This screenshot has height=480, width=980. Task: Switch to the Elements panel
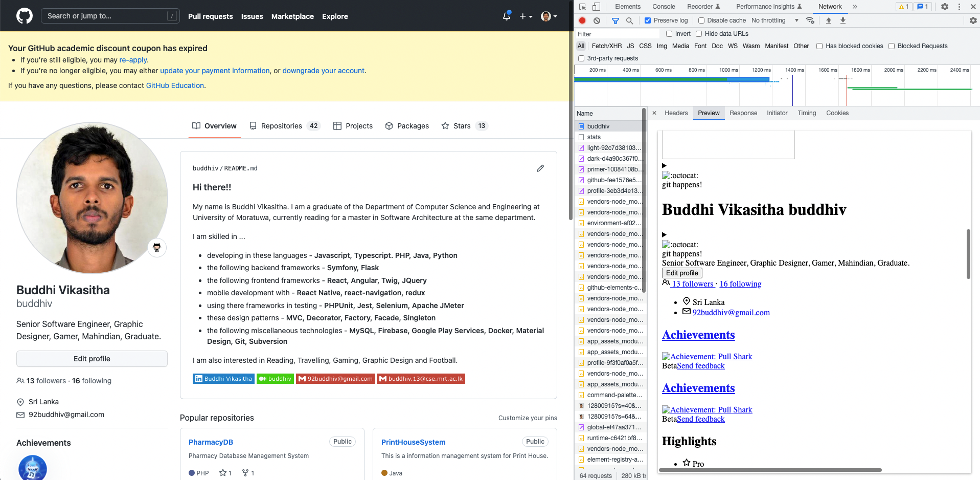[628, 7]
